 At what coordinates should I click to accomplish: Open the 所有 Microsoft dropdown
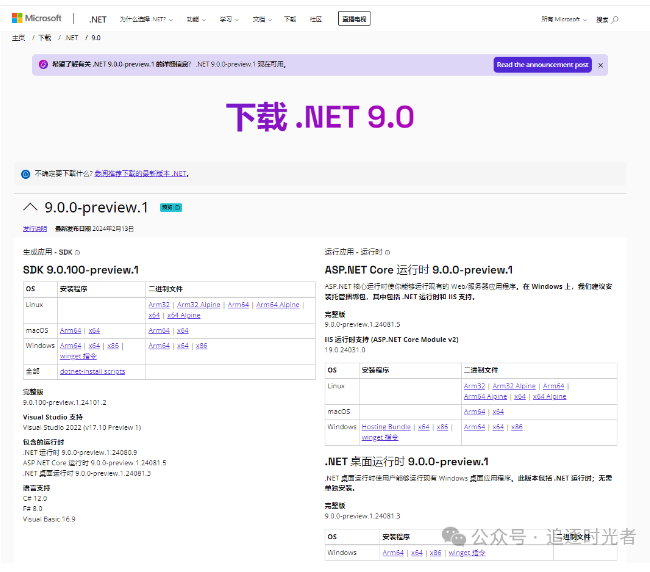[564, 19]
